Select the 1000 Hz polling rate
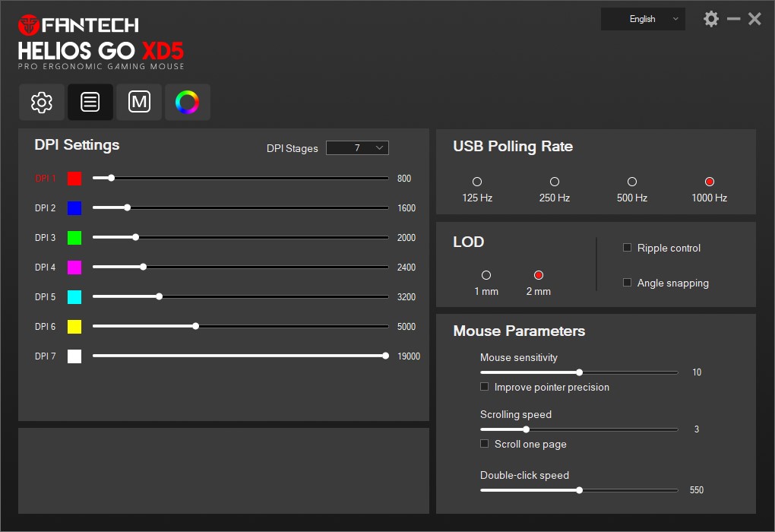 pos(709,182)
